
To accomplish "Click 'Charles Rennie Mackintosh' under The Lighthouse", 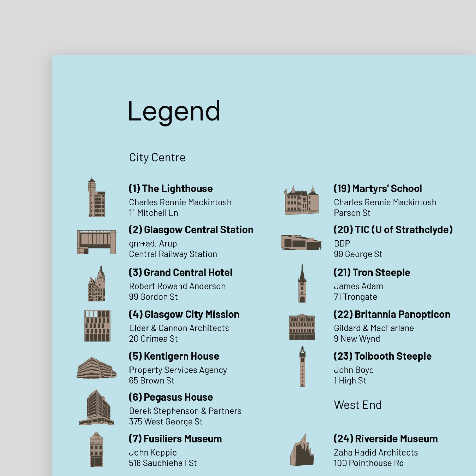I will [x=180, y=202].
